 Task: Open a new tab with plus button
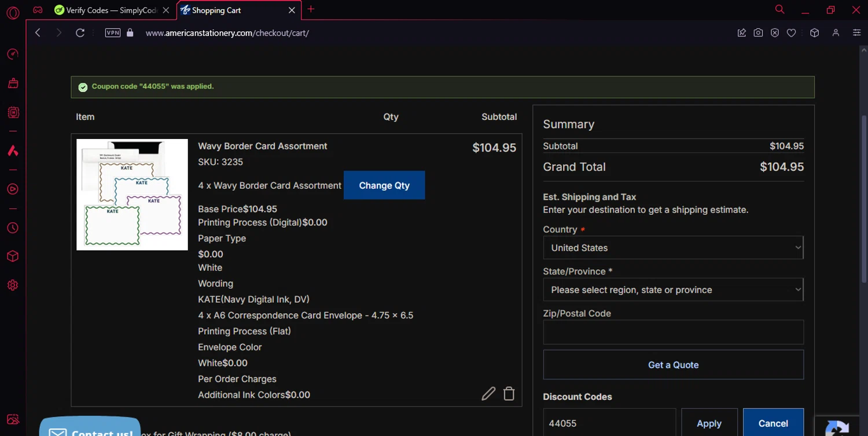click(311, 9)
